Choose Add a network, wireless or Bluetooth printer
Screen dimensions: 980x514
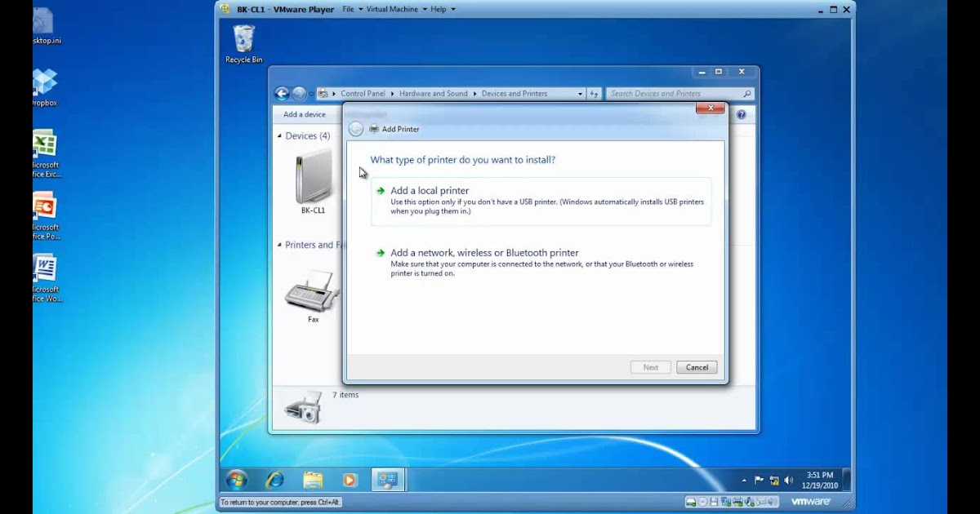coord(541,263)
